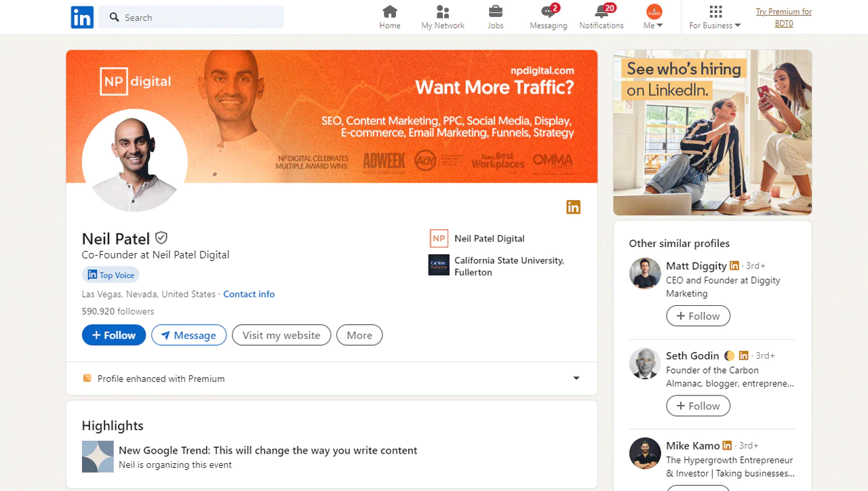Click 'Neil is organizing this event' text
868x491 pixels.
tap(175, 465)
